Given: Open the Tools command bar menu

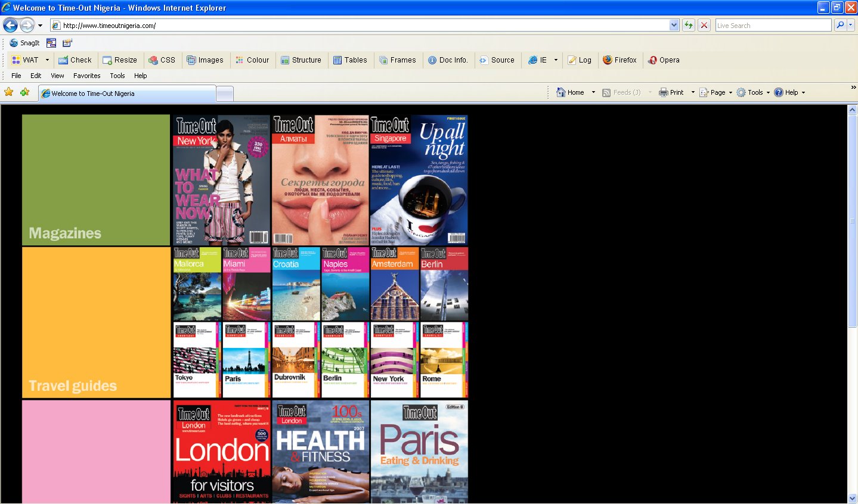Looking at the screenshot, I should click(753, 92).
